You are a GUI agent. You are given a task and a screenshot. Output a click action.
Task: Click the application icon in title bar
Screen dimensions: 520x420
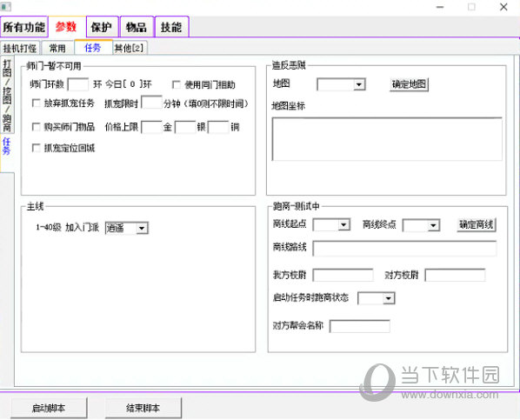[5, 6]
